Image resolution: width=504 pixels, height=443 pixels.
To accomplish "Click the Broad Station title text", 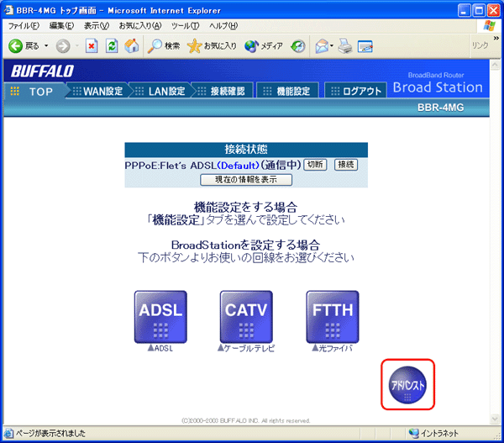I will [438, 87].
